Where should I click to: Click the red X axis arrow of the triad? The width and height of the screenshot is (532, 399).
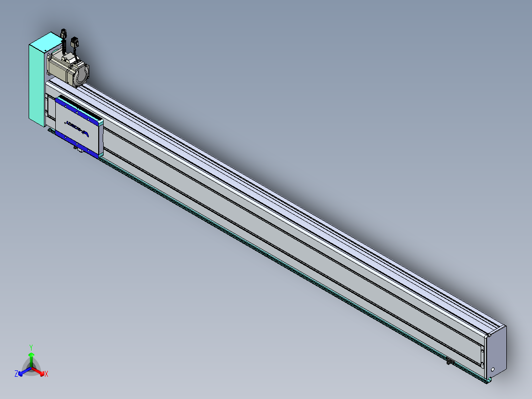(38, 371)
